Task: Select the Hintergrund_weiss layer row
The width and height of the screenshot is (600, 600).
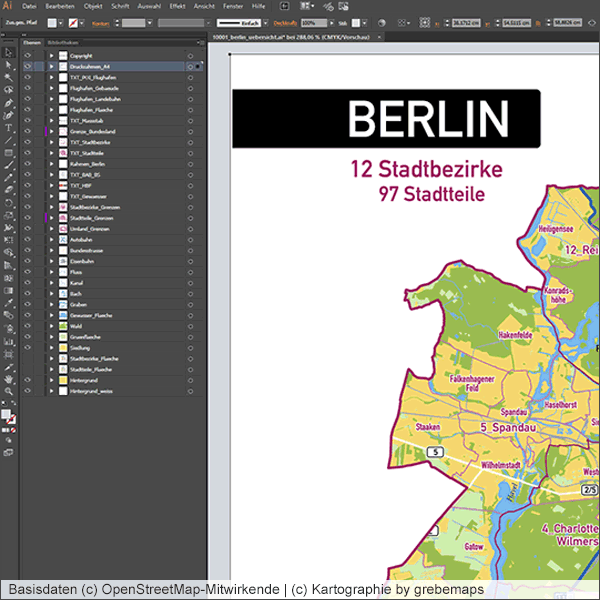Action: 92,391
